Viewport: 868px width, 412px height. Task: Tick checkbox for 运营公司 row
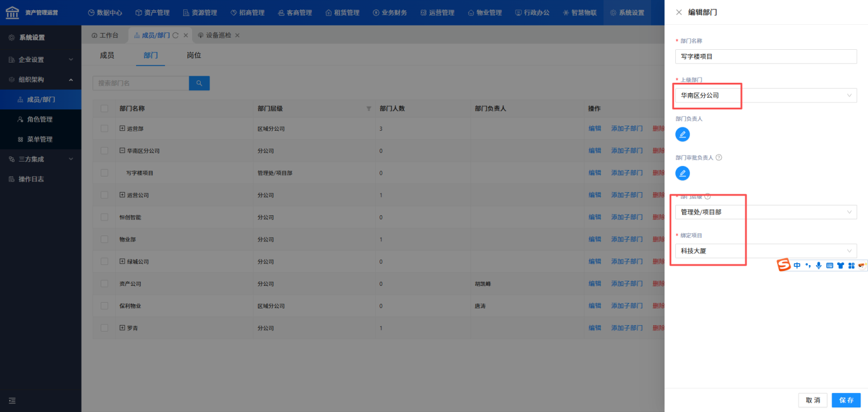[x=104, y=195]
